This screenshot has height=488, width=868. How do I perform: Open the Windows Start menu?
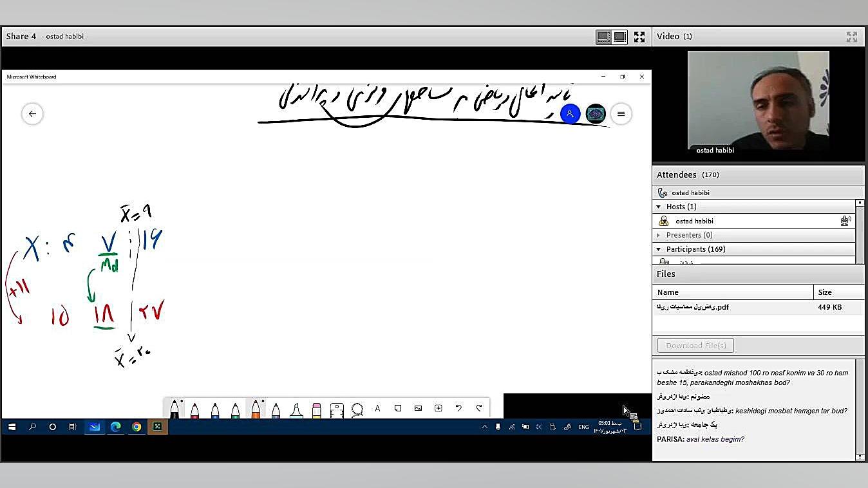coord(12,426)
